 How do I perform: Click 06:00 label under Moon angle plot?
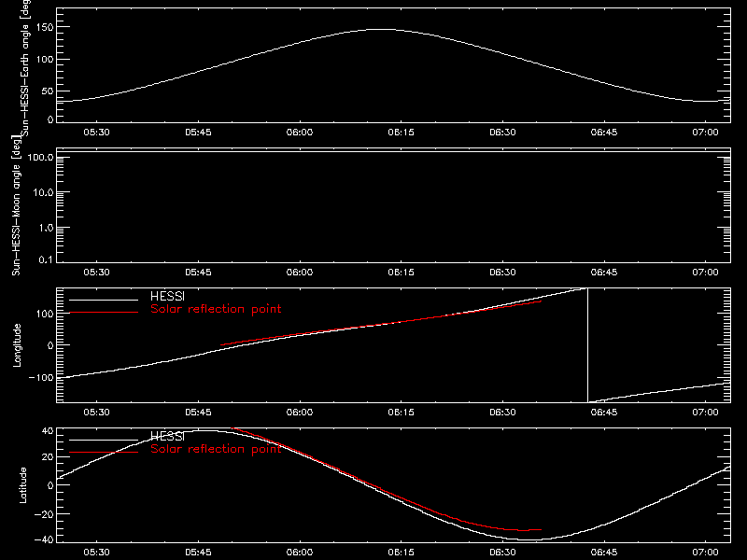coord(300,273)
